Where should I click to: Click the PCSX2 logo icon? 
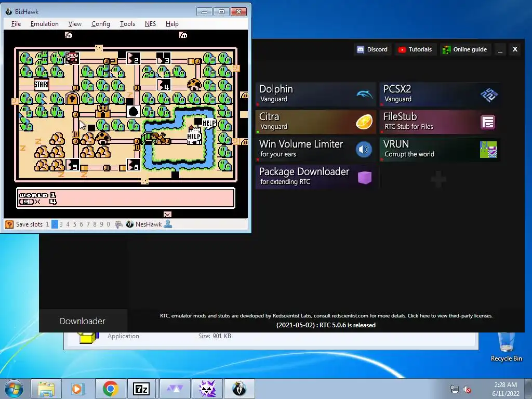pos(488,95)
